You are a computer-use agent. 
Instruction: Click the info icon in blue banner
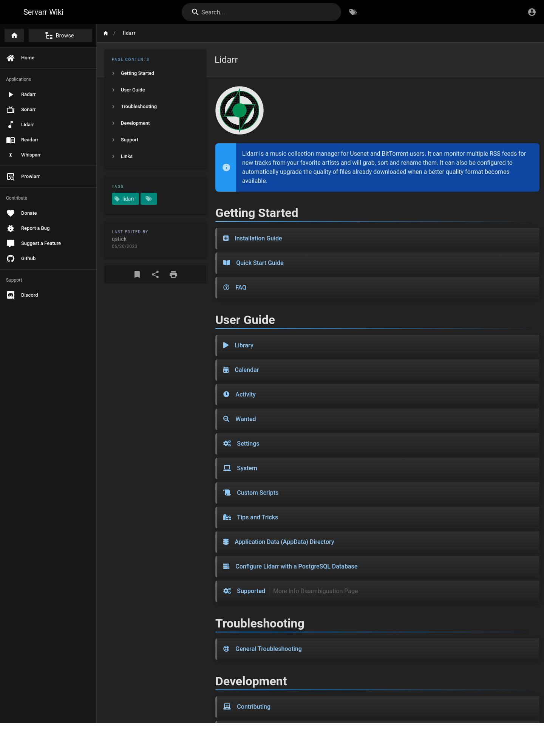(226, 167)
